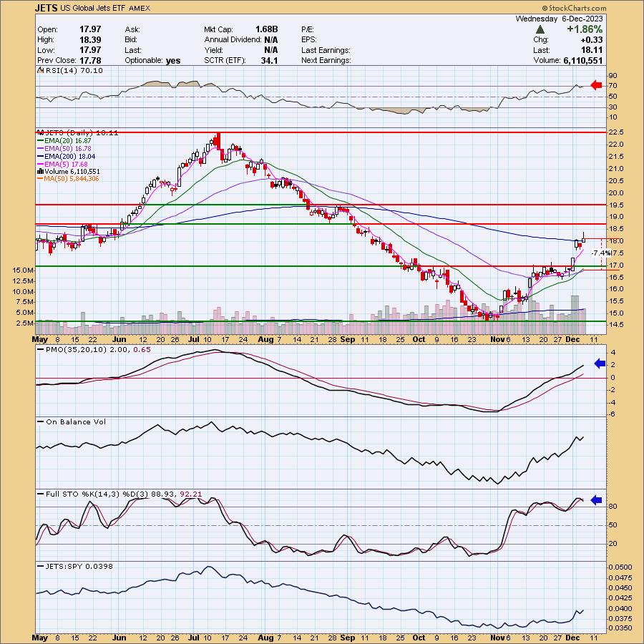Click the date 'Wednesday 6-Dec-2023'
Viewport: 644px width, 644px height.
coord(559,19)
